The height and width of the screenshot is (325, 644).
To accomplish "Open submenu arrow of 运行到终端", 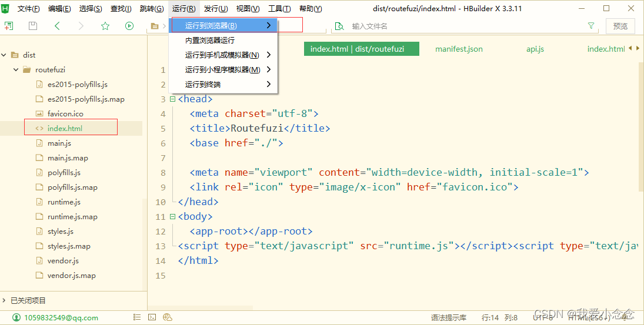I will point(269,84).
